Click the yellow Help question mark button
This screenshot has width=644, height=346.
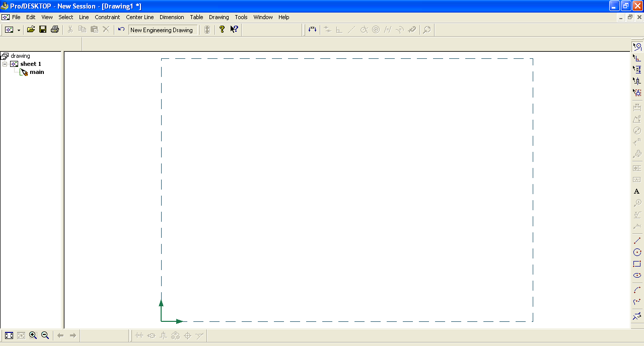(222, 29)
